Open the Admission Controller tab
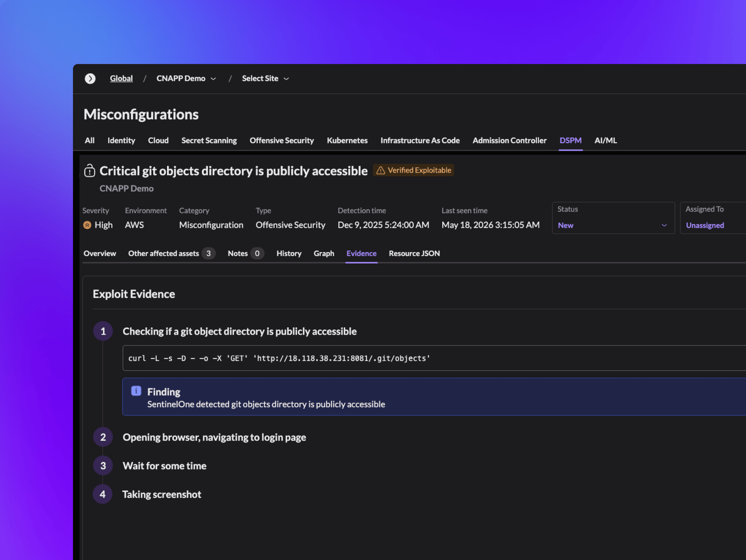The image size is (746, 560). [x=509, y=141]
